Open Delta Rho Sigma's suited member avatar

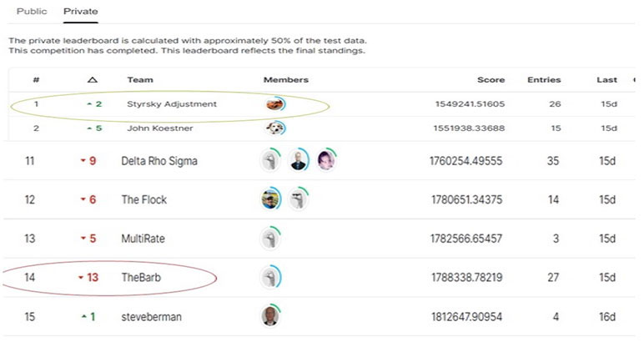click(299, 160)
